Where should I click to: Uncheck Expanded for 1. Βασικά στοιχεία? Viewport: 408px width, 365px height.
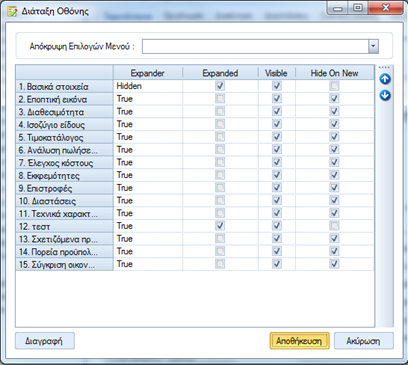pyautogui.click(x=220, y=86)
